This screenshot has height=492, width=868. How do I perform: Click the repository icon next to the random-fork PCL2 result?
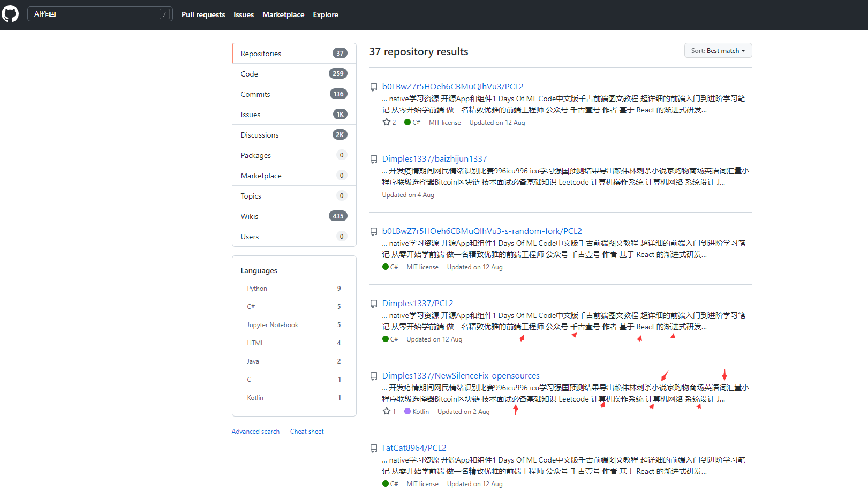click(374, 231)
